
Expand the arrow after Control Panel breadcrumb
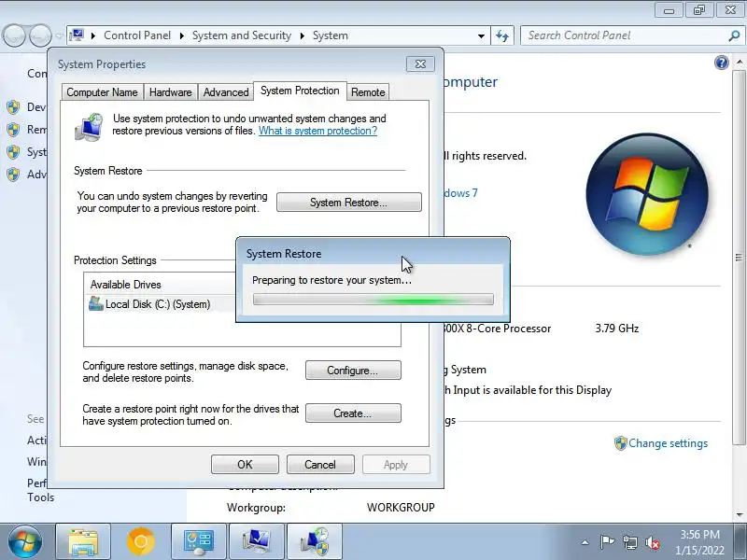coord(181,35)
